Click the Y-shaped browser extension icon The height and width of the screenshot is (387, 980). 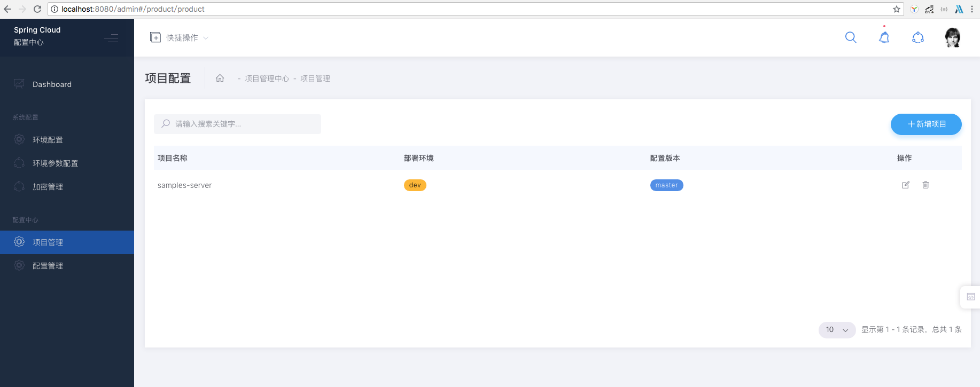[x=914, y=9]
